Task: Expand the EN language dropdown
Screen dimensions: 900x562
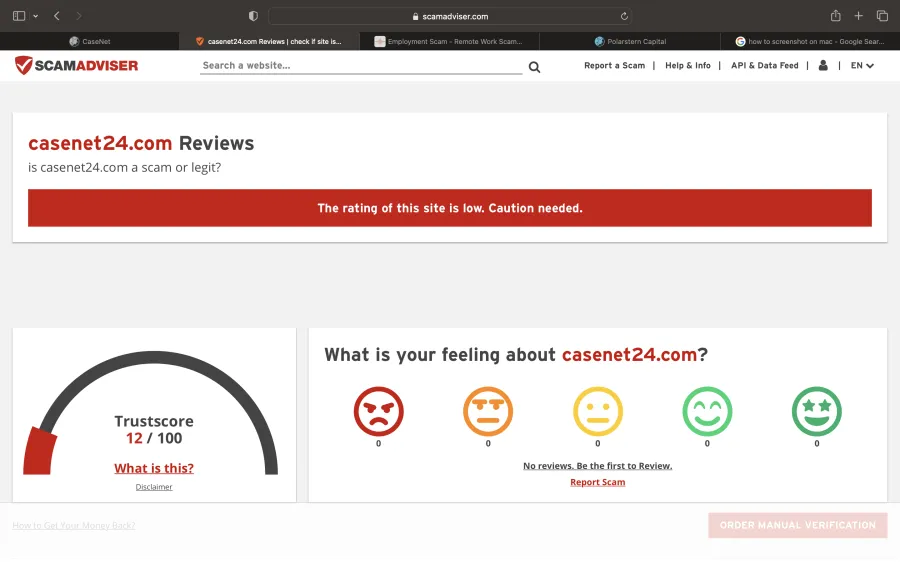Action: point(862,65)
